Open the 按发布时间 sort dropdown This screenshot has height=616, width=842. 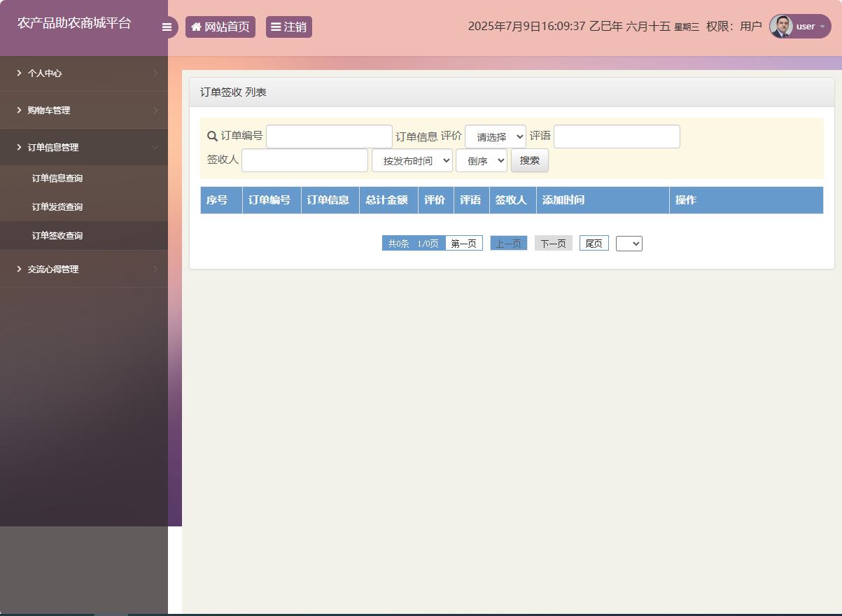412,160
